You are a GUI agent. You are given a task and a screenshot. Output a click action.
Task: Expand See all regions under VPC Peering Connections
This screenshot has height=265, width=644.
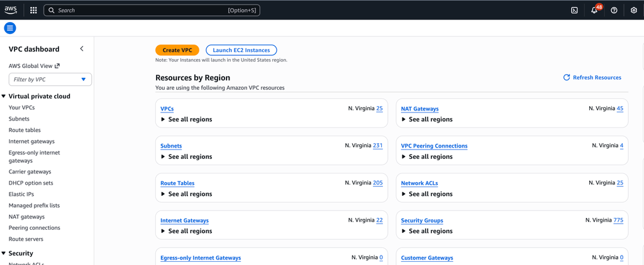pos(427,157)
